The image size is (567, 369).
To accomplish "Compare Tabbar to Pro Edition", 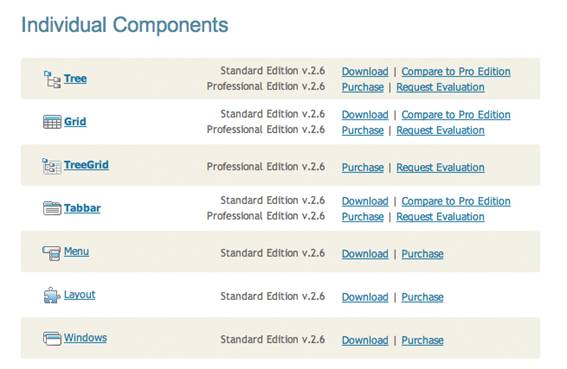I will tap(456, 201).
